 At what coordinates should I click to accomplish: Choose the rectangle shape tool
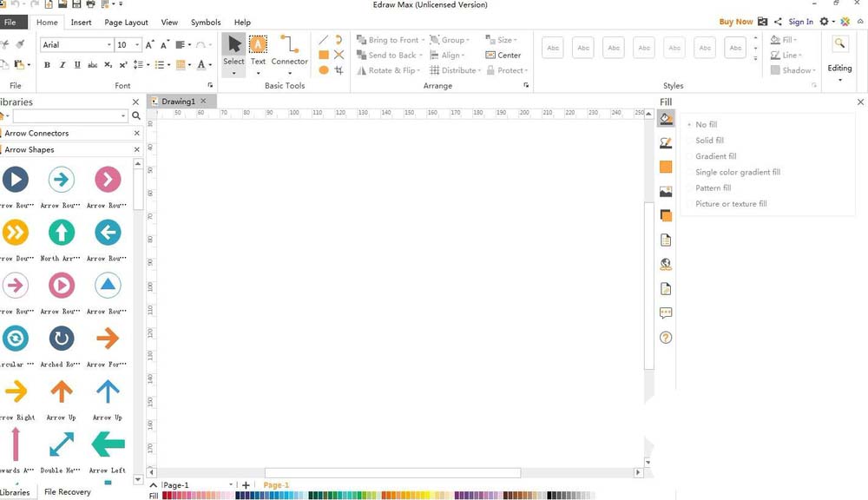tap(324, 55)
